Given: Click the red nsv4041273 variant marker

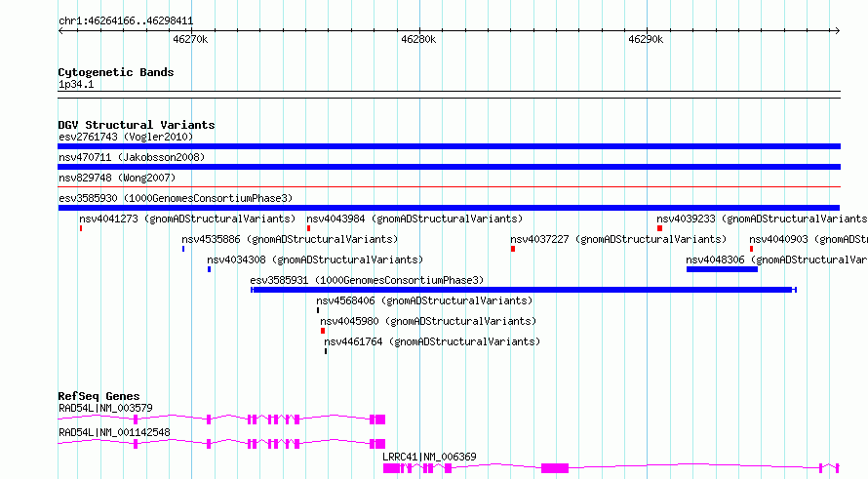Looking at the screenshot, I should click(81, 228).
